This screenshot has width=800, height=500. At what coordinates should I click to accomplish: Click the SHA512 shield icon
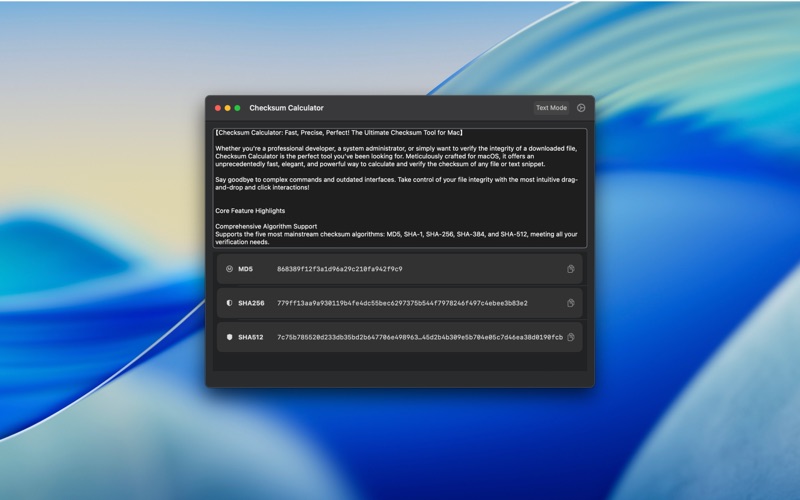pyautogui.click(x=229, y=337)
